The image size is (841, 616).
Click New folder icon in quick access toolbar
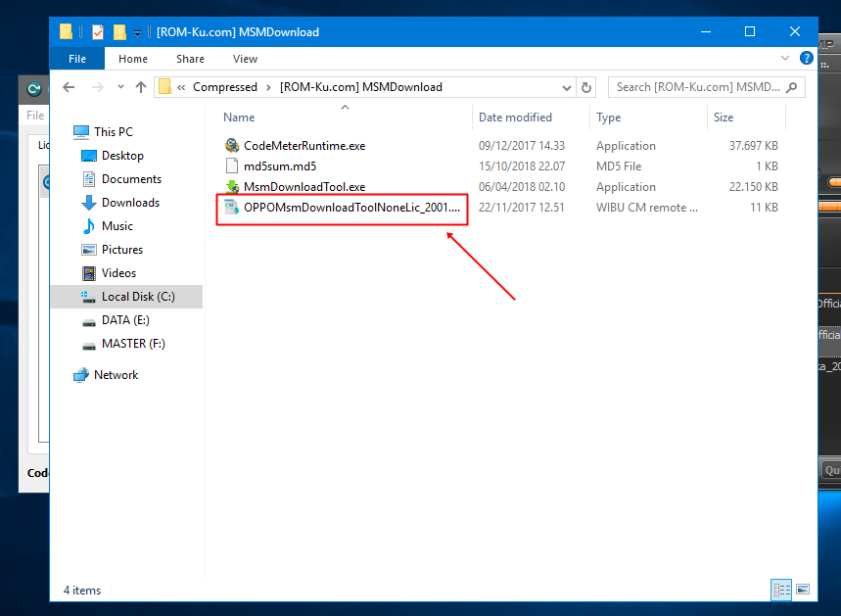119,32
